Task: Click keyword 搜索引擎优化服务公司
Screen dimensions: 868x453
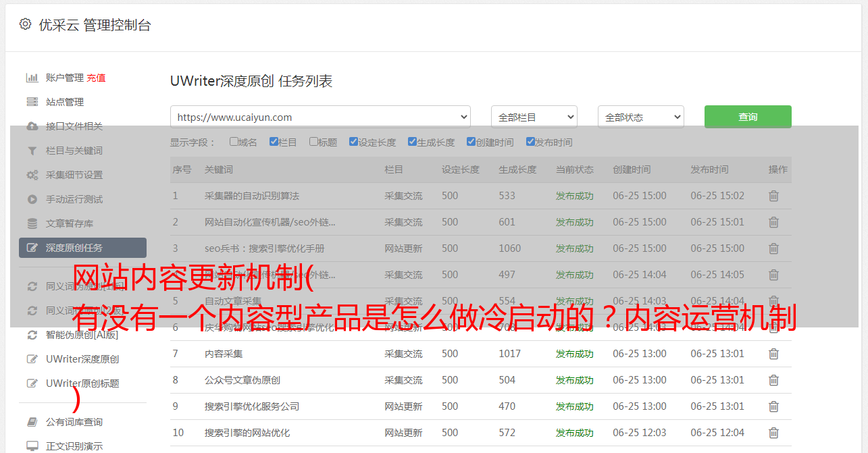Action: coord(252,406)
